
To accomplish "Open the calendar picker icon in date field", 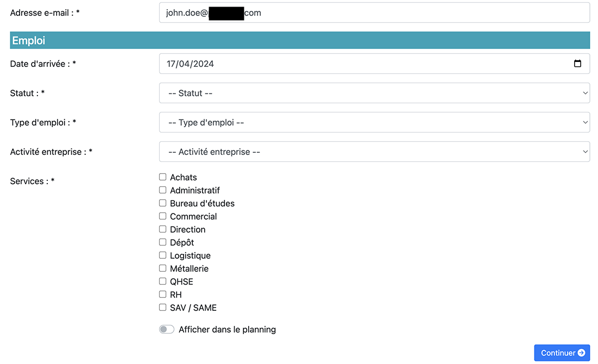I will click(x=577, y=64).
